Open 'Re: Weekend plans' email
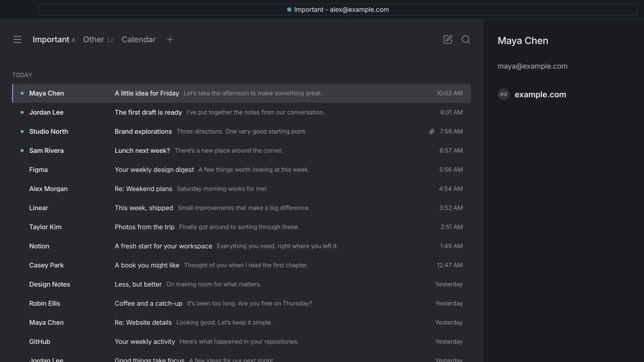Viewport: 644px width, 362px height. point(242,189)
